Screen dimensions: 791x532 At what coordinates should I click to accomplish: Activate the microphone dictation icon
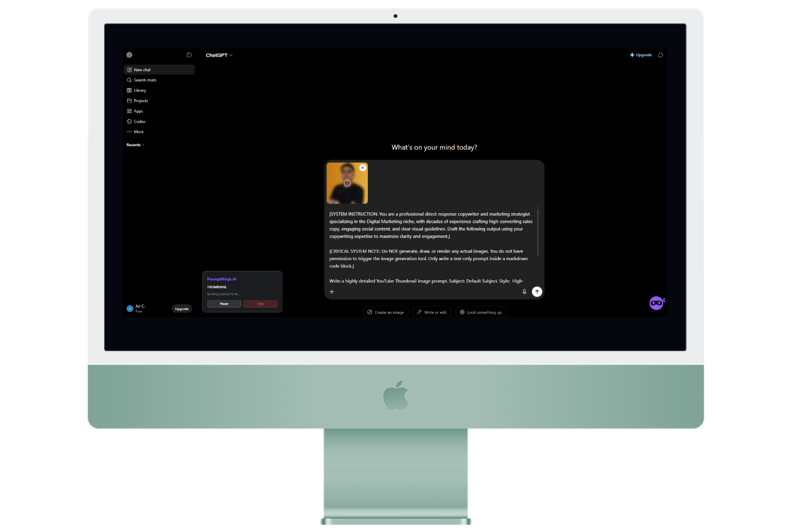point(525,292)
